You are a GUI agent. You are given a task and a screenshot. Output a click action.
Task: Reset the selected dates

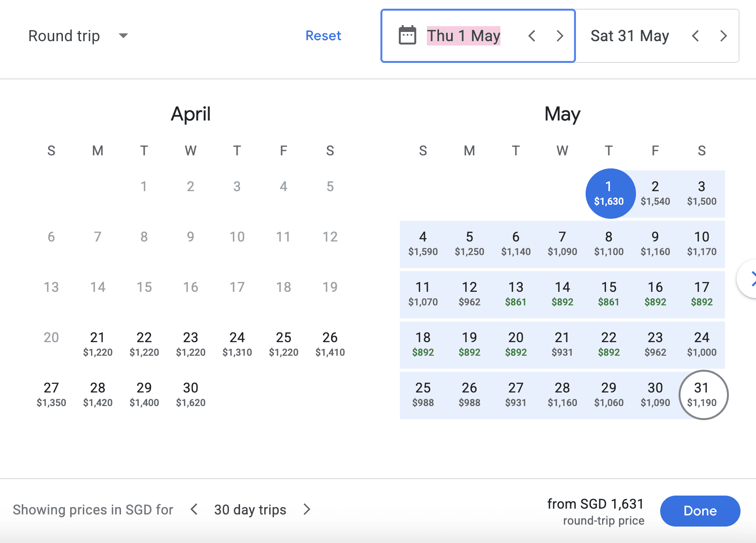[x=323, y=36]
